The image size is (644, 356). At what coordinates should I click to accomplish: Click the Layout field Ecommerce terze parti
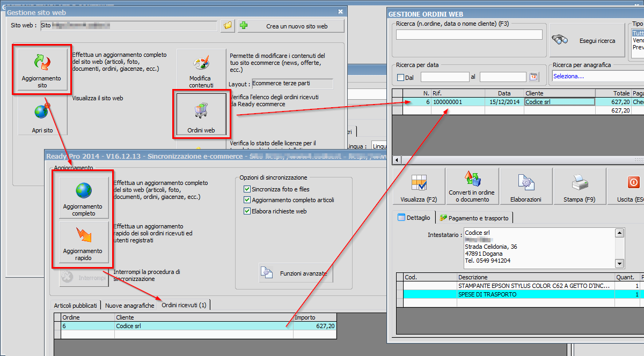292,84
